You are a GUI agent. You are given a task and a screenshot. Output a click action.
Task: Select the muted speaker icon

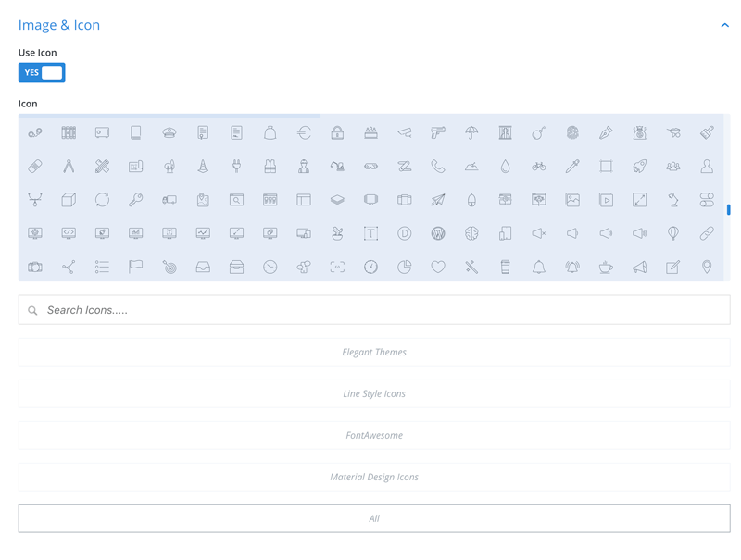[x=540, y=233]
